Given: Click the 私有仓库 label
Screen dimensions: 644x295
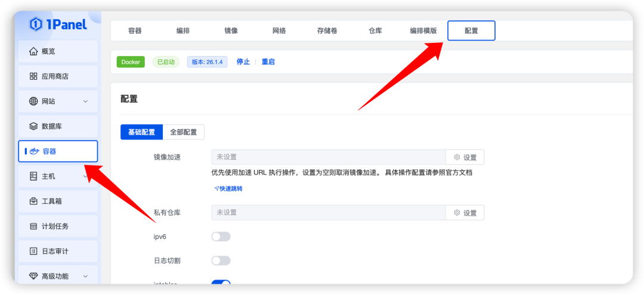Looking at the screenshot, I should tap(167, 213).
